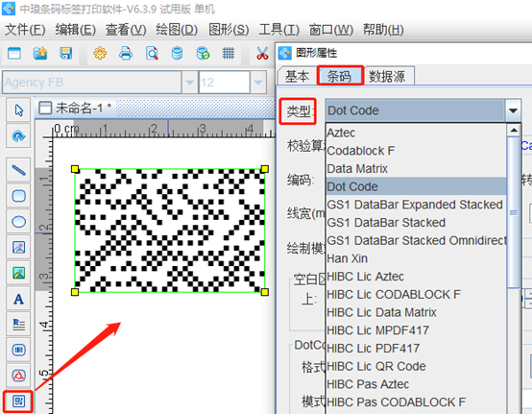
Task: Select the blue rotate arrow tool
Action: coord(18,136)
